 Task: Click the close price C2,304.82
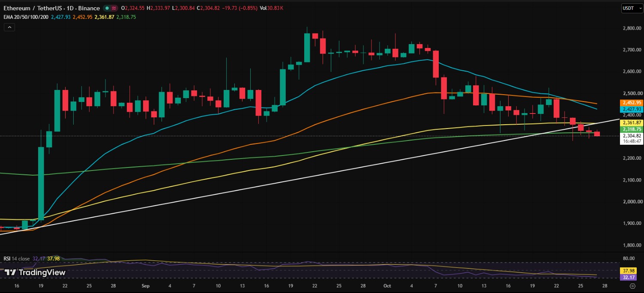pos(208,8)
